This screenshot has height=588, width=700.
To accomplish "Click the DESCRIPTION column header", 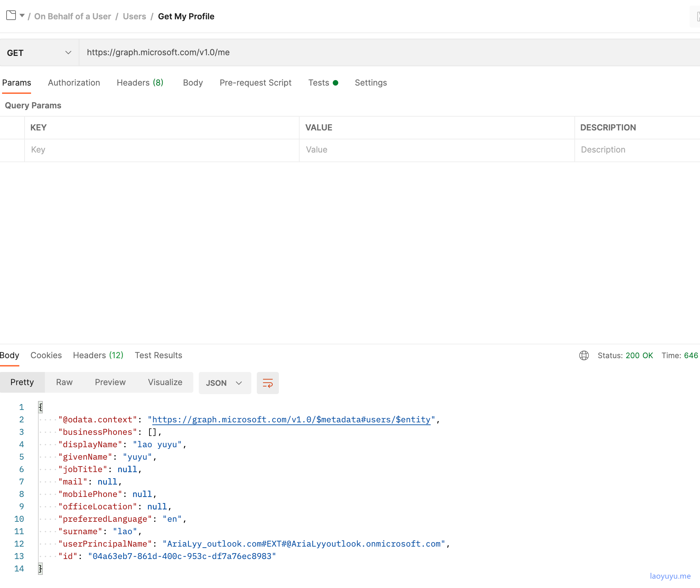I will [x=608, y=128].
